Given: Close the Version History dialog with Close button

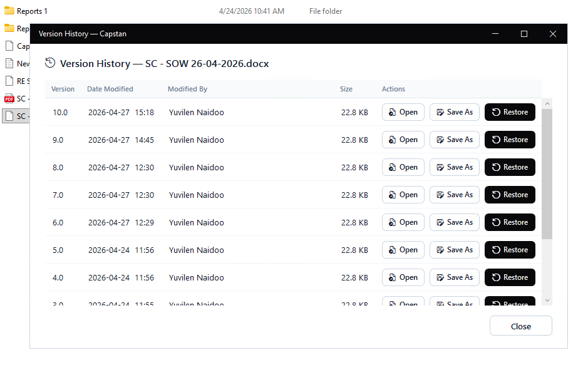Looking at the screenshot, I should pyautogui.click(x=520, y=326).
